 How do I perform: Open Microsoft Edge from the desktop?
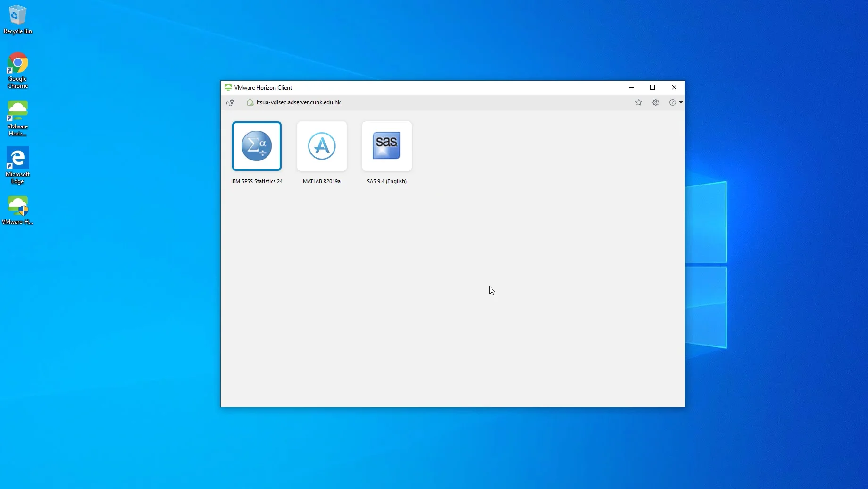pyautogui.click(x=17, y=158)
